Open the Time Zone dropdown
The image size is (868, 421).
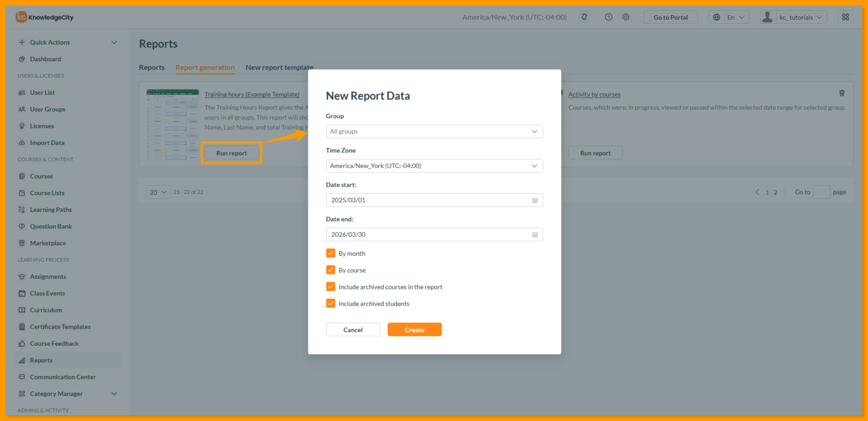(434, 166)
